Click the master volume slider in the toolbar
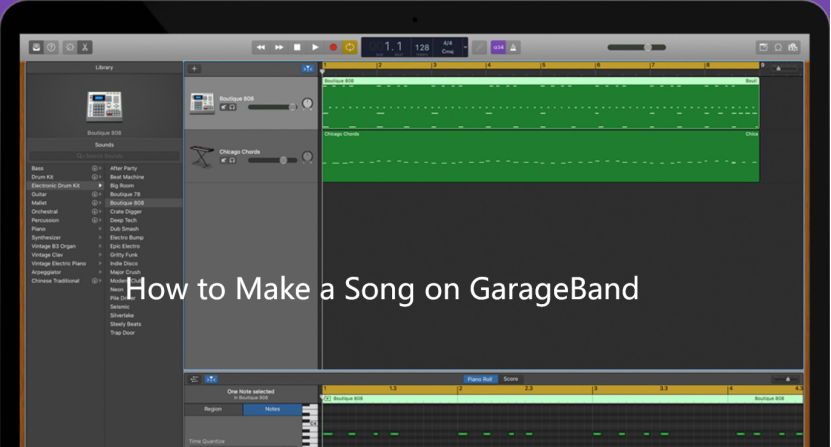Image resolution: width=831 pixels, height=447 pixels. point(636,47)
